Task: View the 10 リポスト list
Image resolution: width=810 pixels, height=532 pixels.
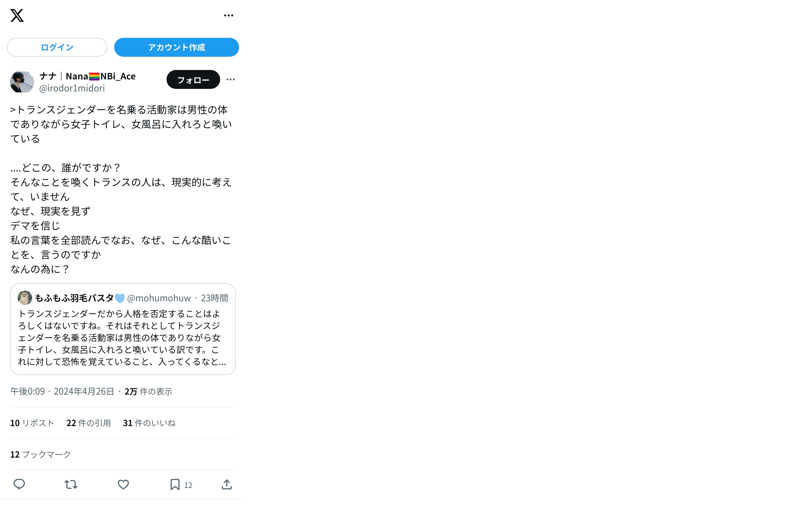Action: (x=32, y=423)
